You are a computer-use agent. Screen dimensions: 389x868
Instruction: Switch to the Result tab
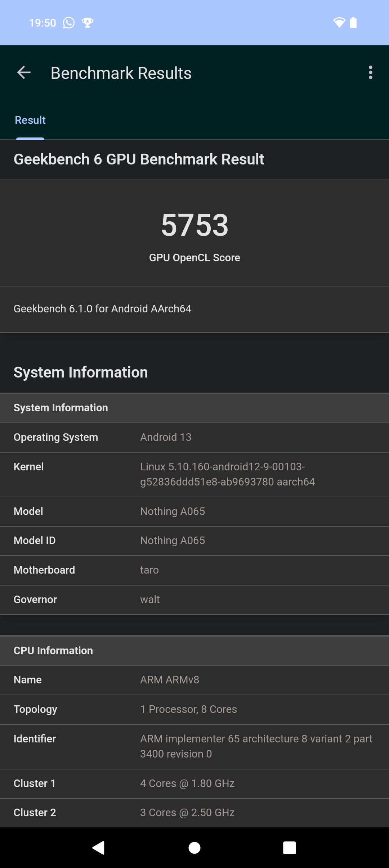tap(30, 120)
